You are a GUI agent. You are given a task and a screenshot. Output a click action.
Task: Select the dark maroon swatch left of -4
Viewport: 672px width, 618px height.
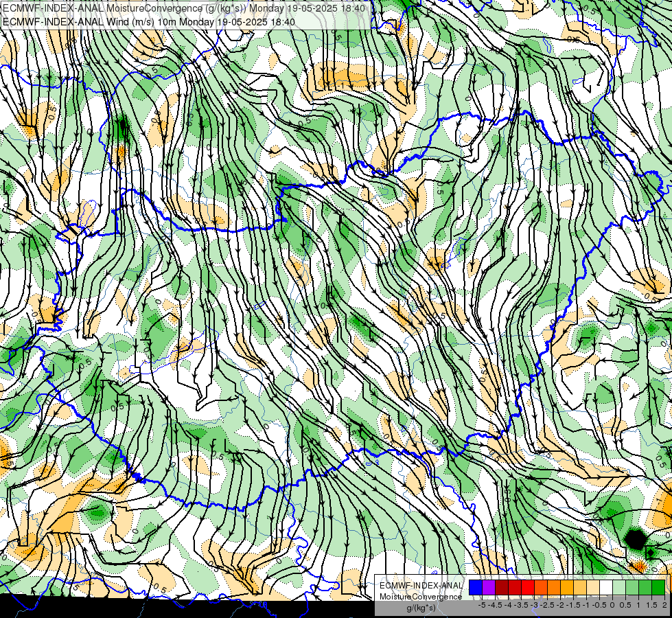coord(502,588)
